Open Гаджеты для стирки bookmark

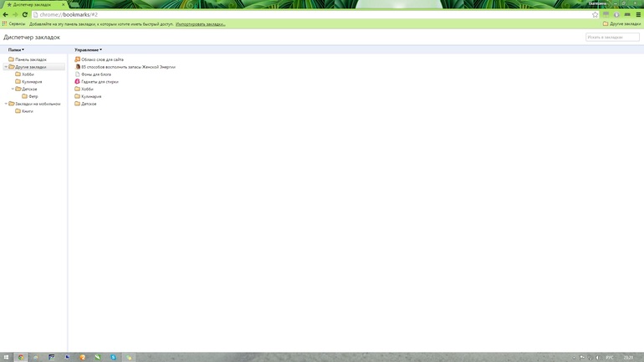point(100,82)
